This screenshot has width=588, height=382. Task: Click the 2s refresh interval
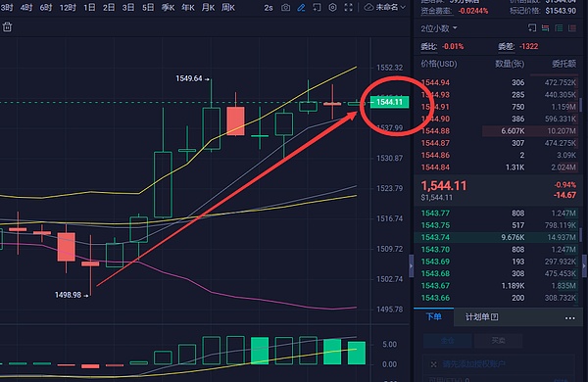pos(269,8)
